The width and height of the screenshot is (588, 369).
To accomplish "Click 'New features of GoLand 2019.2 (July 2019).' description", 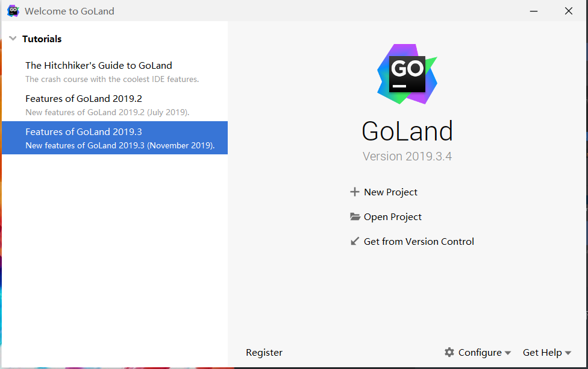I will pyautogui.click(x=107, y=112).
